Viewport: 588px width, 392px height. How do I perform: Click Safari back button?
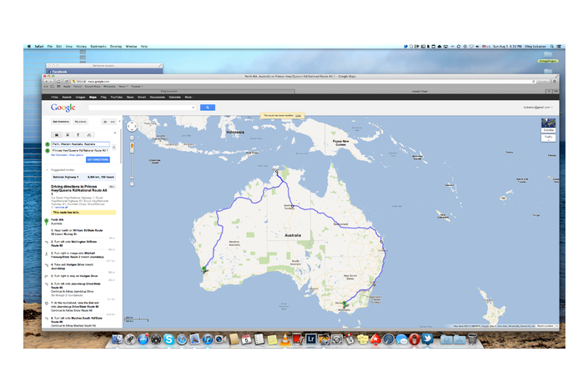47,81
